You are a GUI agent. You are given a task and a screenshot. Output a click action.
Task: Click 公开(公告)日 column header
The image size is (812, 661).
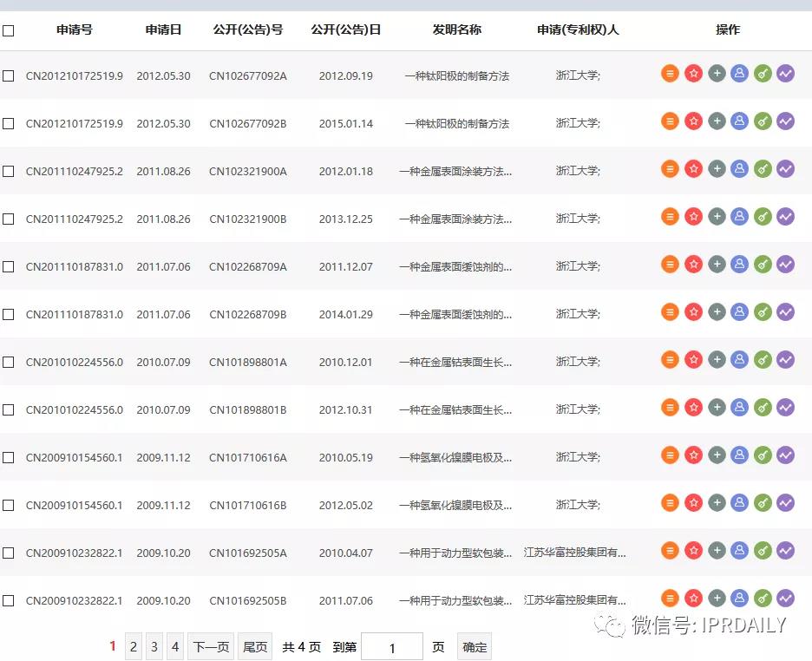[346, 29]
